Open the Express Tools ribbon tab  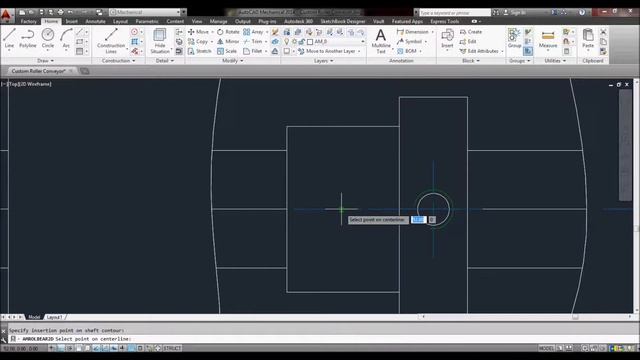pyautogui.click(x=444, y=21)
